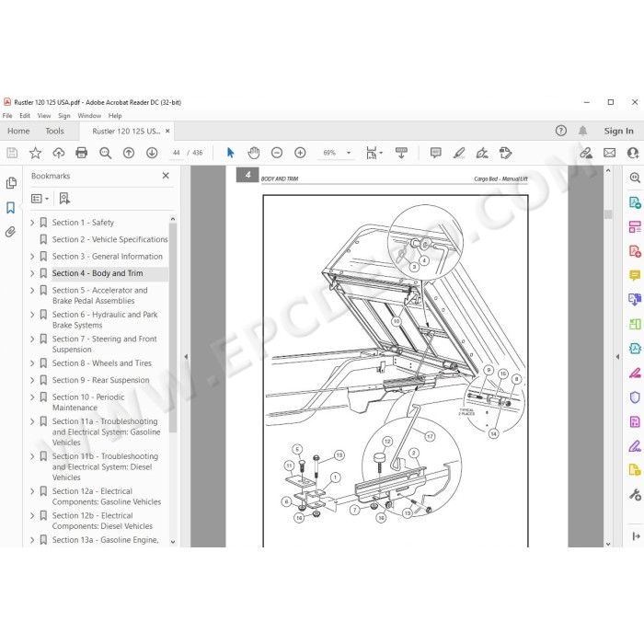Open the zoom percentage dropdown arrow
Screen dimensions: 644x644
click(x=349, y=153)
